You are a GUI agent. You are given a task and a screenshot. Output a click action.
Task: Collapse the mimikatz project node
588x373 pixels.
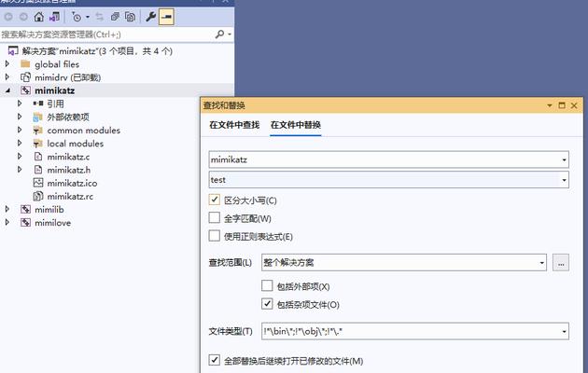point(7,90)
